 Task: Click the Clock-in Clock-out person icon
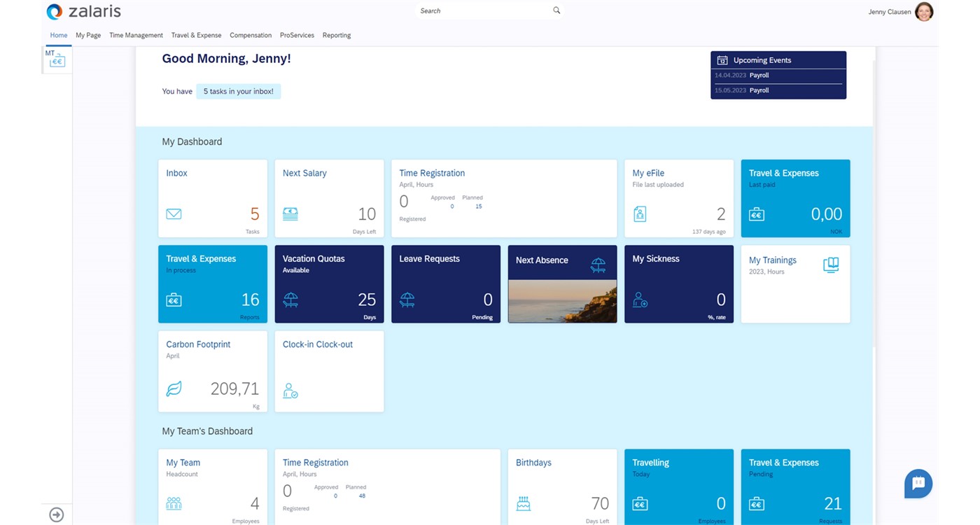pyautogui.click(x=290, y=391)
